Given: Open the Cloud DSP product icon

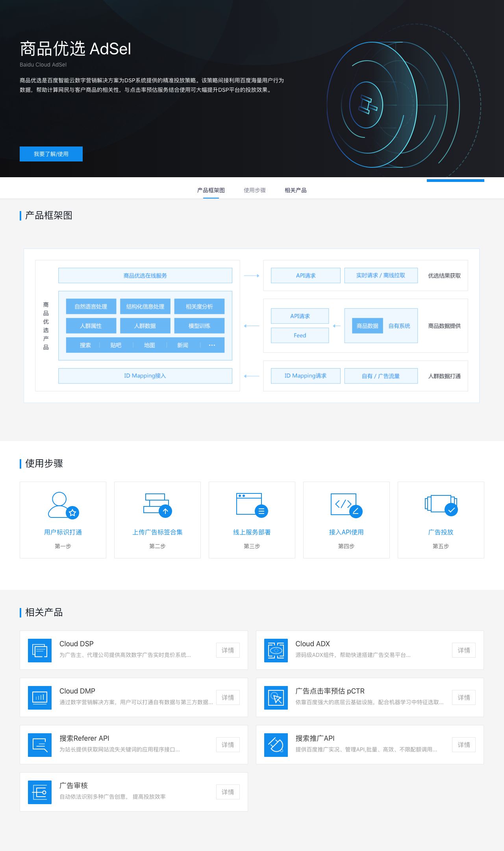Looking at the screenshot, I should pos(40,650).
